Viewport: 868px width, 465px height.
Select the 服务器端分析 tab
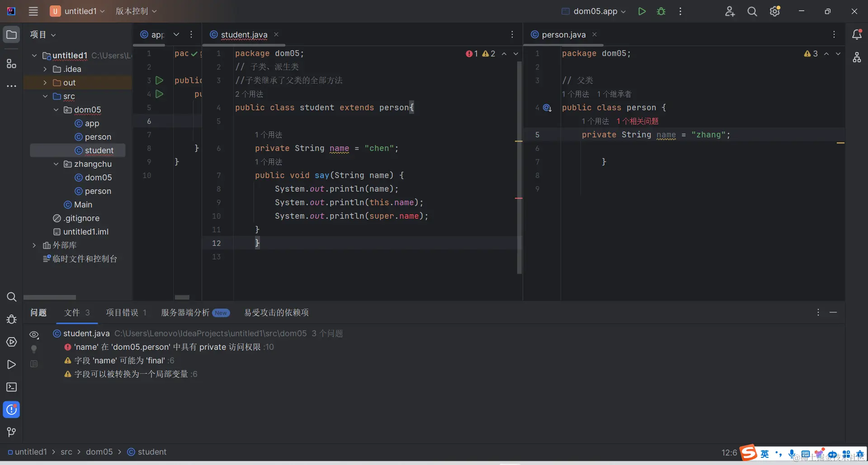pos(195,313)
